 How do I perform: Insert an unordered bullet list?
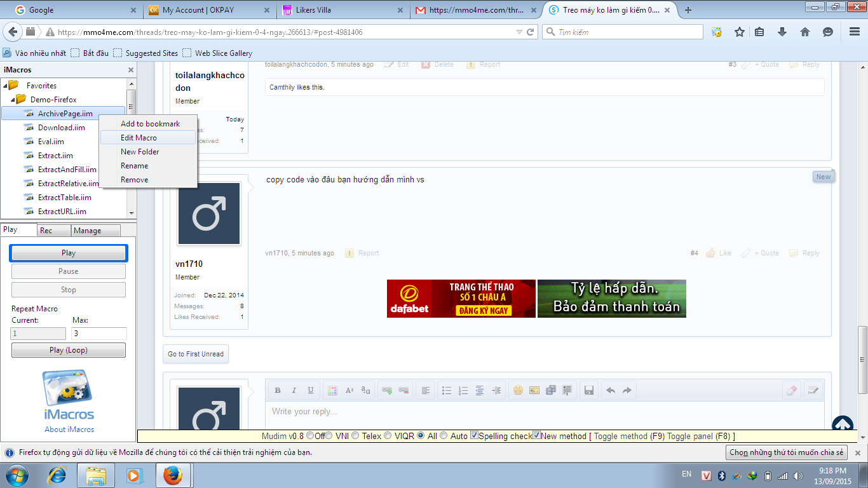(x=447, y=390)
